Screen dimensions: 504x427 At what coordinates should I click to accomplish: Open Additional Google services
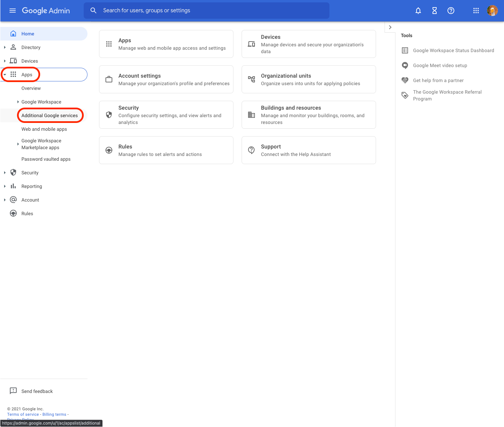[50, 115]
